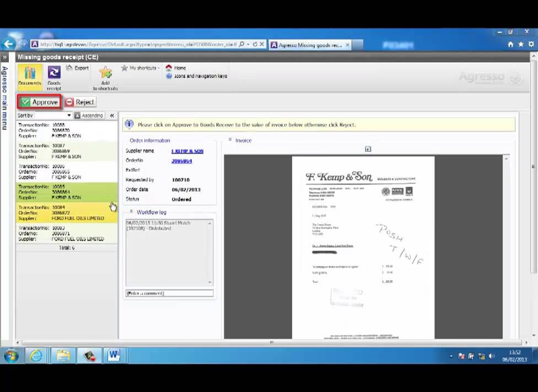Open browser tools gear icon
538x392 pixels.
pos(531,44)
